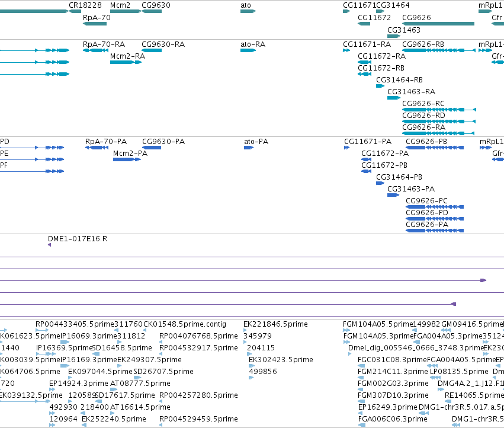The width and height of the screenshot is (504, 428).
Task: Select the CG9626-RC transcript label
Action: [x=423, y=104]
